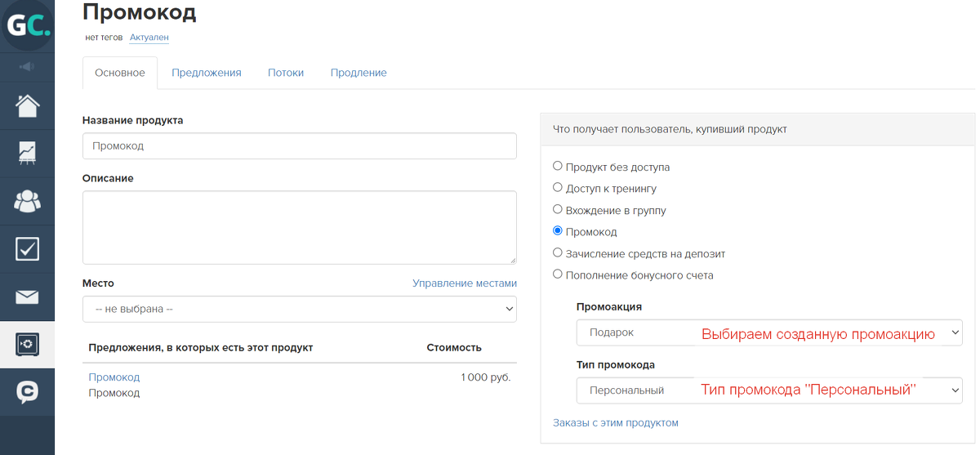Switch to the "Продление" tab
This screenshot has width=980, height=455.
click(359, 73)
